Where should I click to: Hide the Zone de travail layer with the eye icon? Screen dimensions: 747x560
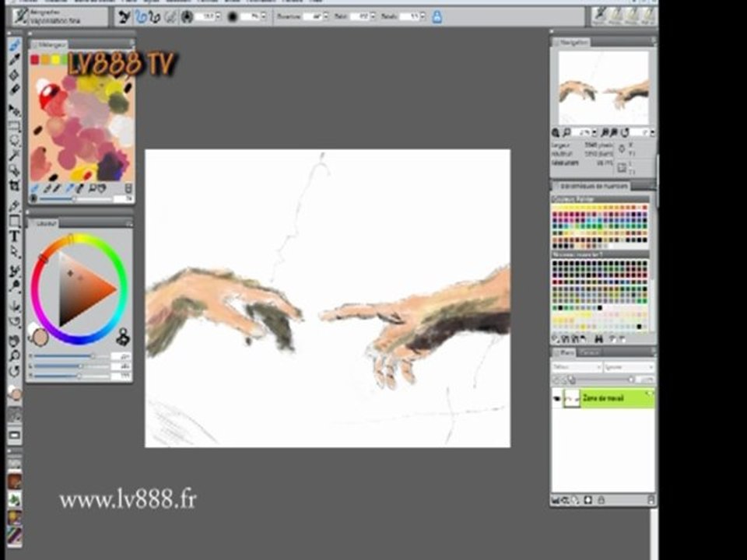coord(557,398)
